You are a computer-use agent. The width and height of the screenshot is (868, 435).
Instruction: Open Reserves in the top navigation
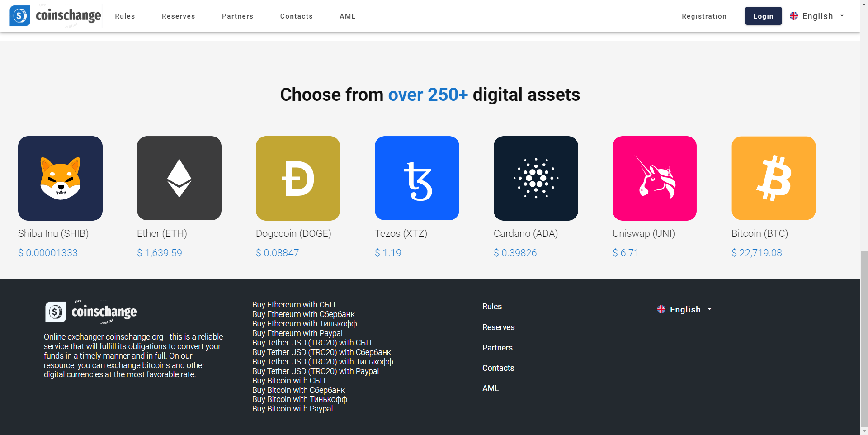179,16
